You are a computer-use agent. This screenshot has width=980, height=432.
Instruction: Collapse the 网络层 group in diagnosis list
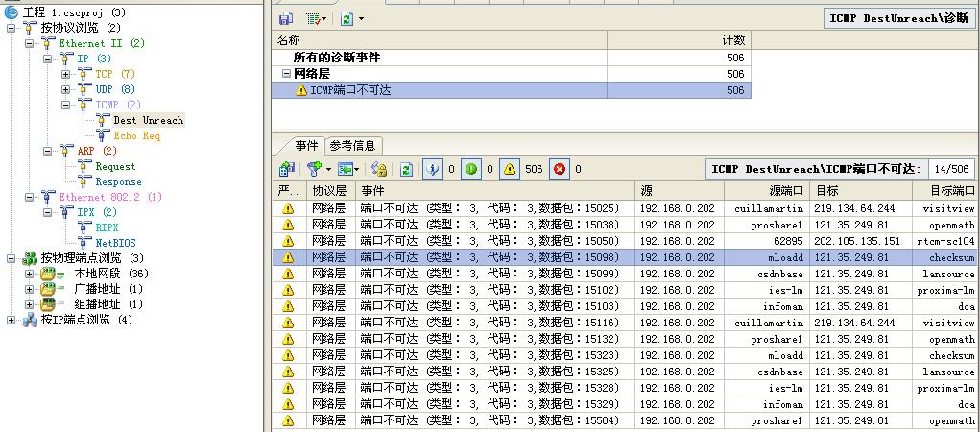click(x=286, y=74)
